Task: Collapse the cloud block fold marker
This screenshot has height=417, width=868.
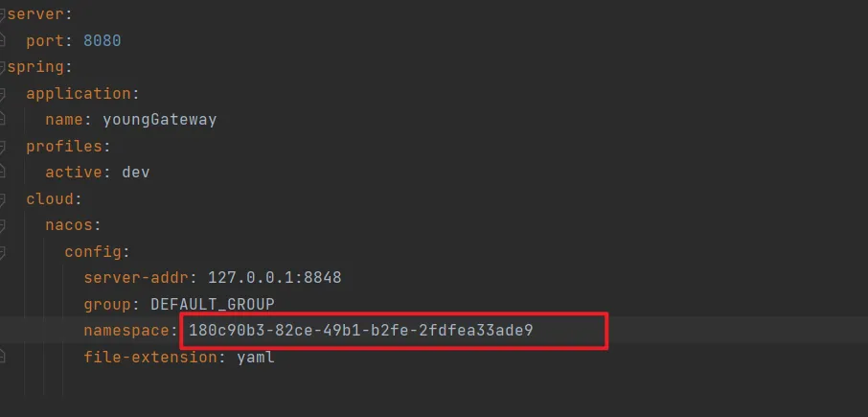Action: [x=4, y=199]
